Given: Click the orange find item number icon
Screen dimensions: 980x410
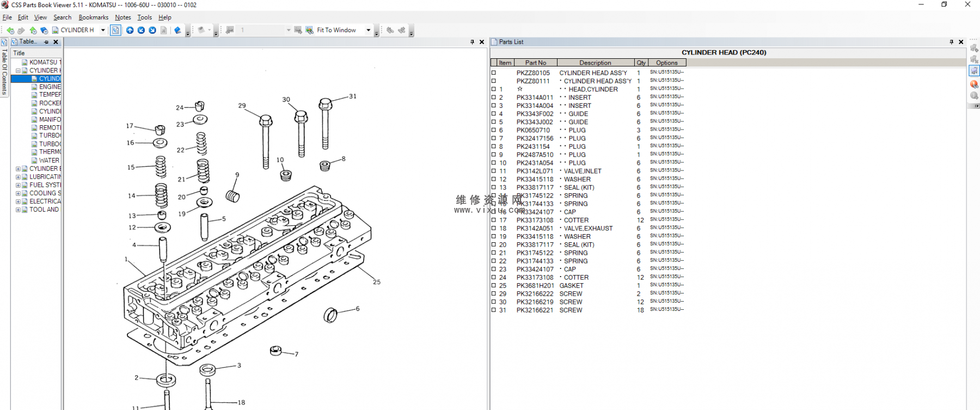Looking at the screenshot, I should tap(974, 84).
